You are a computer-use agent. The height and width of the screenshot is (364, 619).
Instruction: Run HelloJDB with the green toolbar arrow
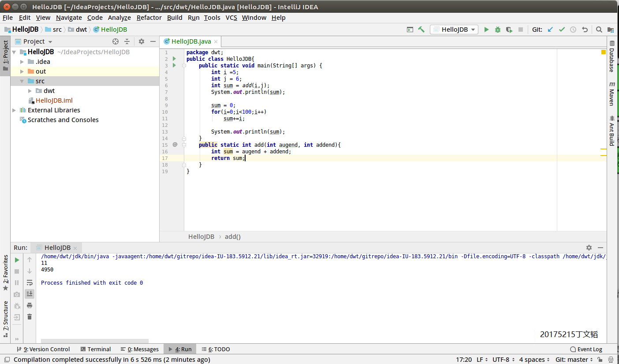click(x=486, y=30)
